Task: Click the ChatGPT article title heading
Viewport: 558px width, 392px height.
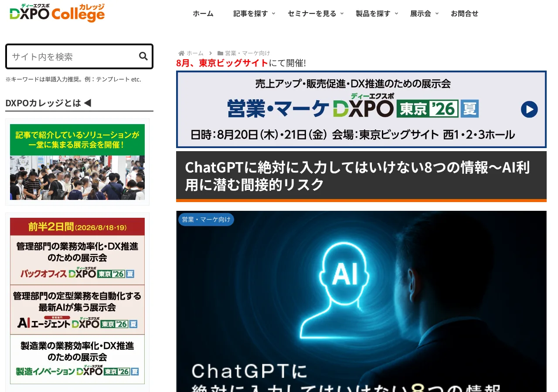Action: click(x=361, y=176)
